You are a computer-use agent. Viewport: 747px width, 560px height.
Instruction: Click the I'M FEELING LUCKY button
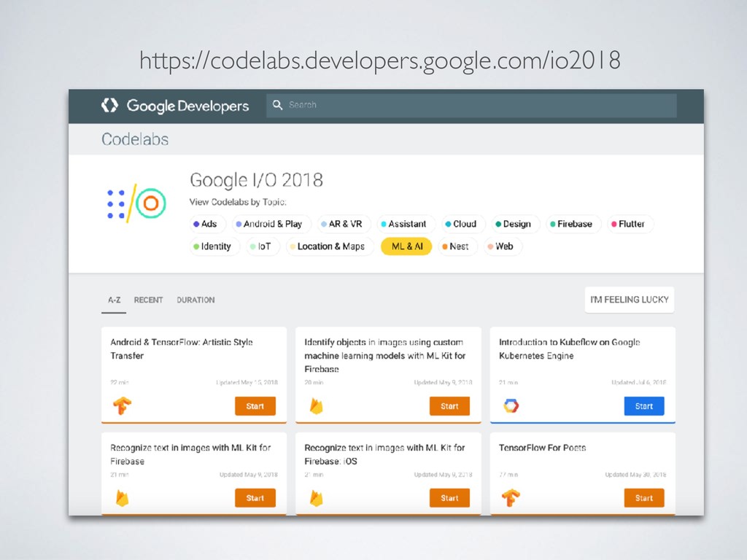coord(630,300)
